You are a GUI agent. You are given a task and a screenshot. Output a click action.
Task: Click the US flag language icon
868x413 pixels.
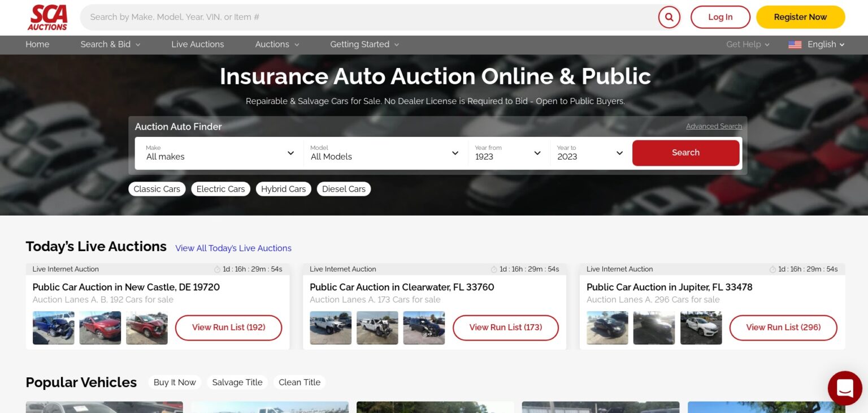[x=795, y=45]
